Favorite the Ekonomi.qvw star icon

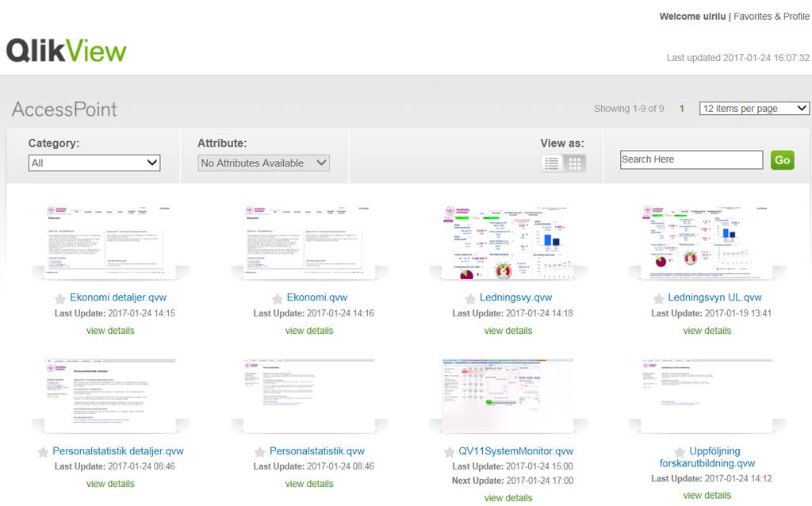pos(277,298)
